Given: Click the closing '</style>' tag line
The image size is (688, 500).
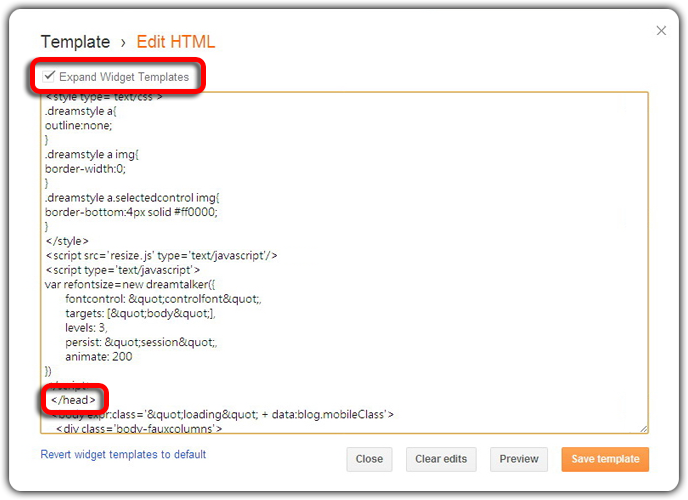Looking at the screenshot, I should tap(67, 241).
